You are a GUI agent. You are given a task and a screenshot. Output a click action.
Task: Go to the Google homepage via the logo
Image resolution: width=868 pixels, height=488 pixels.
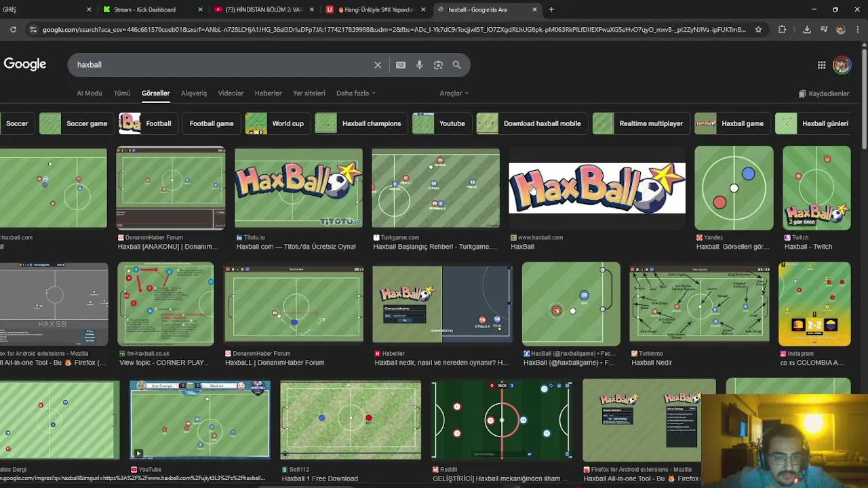[25, 64]
